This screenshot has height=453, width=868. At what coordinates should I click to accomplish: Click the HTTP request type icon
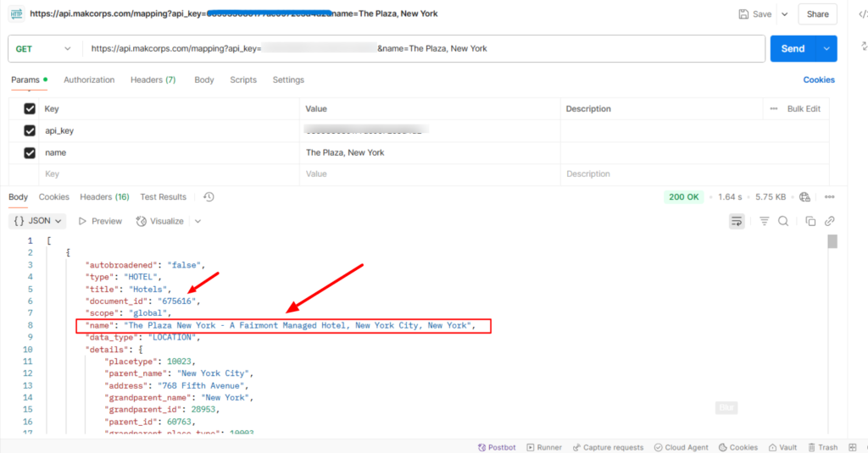[x=17, y=14]
